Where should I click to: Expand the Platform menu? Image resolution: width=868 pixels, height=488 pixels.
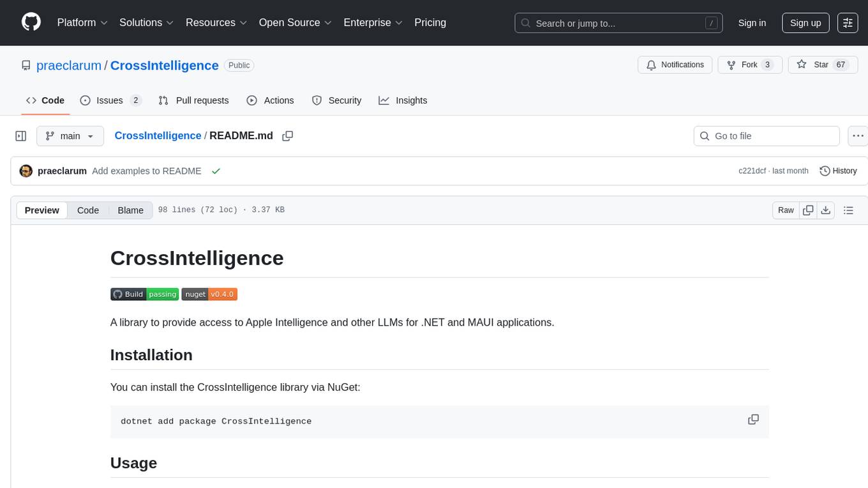82,22
